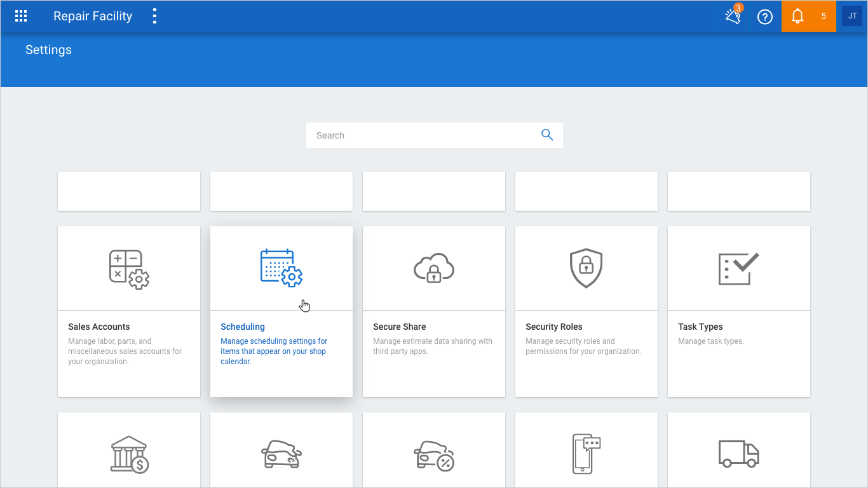Click the Sales Accounts calculator gear icon
The width and height of the screenshot is (868, 488).
click(x=129, y=269)
